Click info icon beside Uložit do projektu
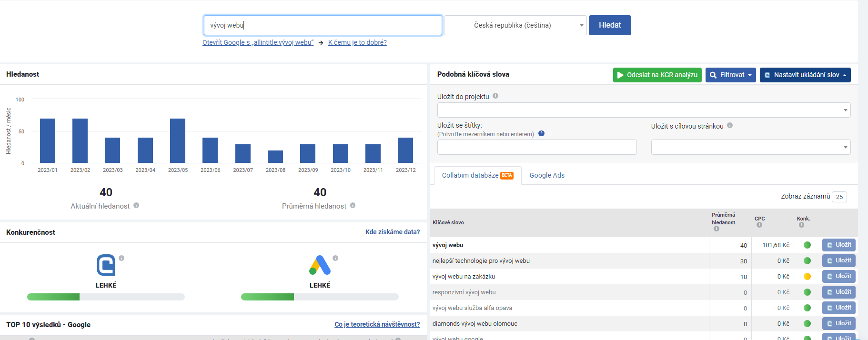Screen dimensions: 868x340 (x=495, y=96)
